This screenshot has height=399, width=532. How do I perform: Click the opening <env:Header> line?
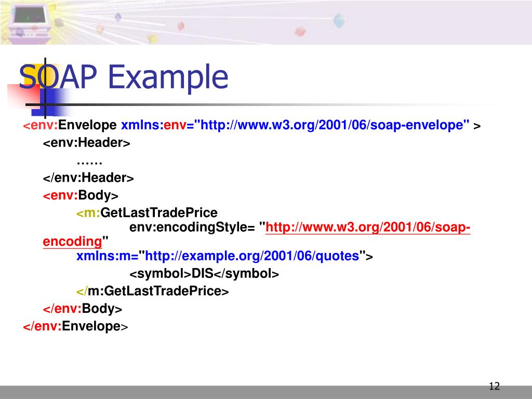(x=87, y=142)
